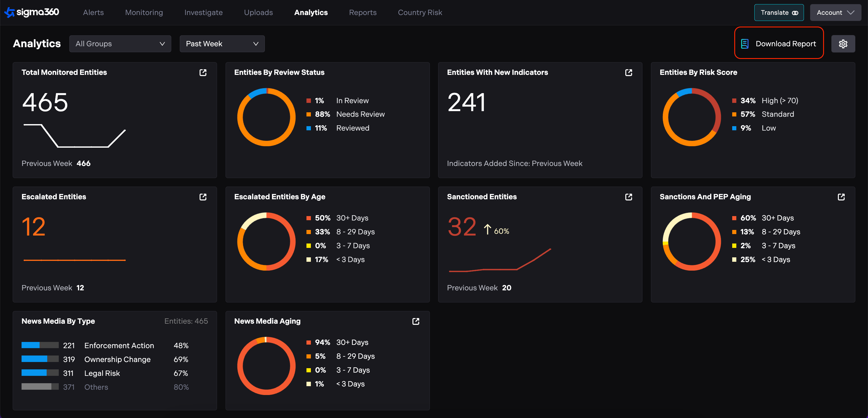The height and width of the screenshot is (418, 868).
Task: Open the Monitoring section
Action: click(x=144, y=12)
